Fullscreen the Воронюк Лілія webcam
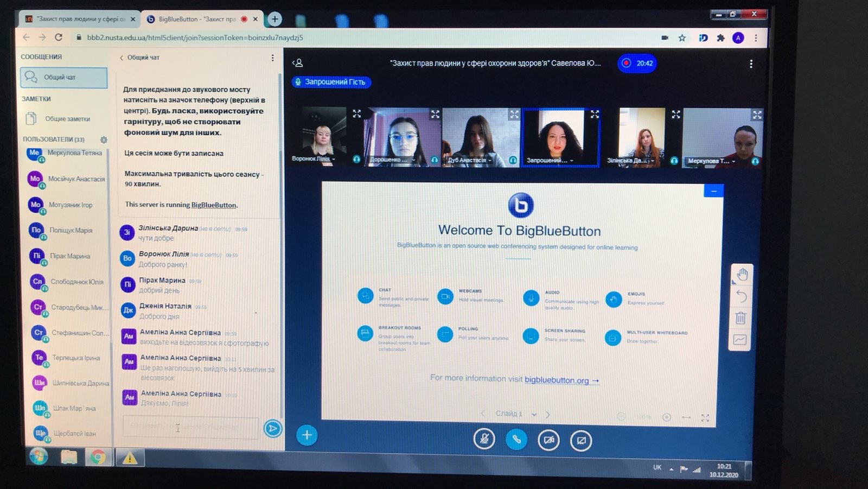 pos(356,113)
